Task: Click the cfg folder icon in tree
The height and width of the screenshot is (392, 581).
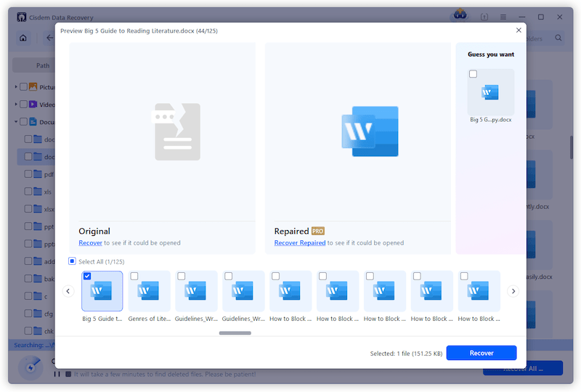Action: (38, 313)
